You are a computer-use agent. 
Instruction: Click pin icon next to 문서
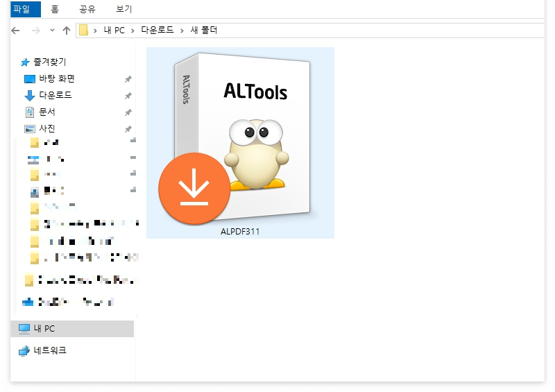point(128,112)
